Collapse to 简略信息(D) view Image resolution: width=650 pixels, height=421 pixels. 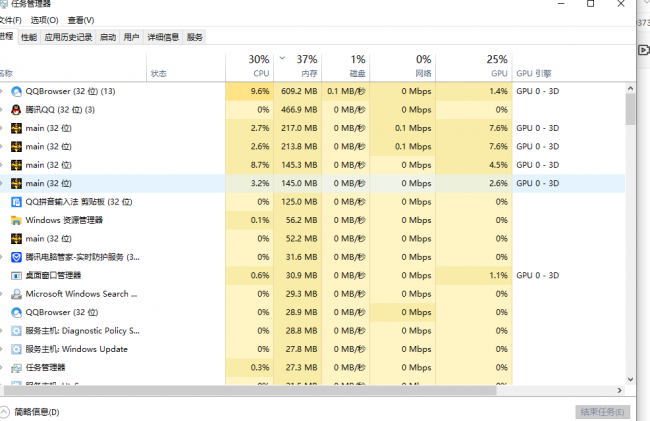click(x=31, y=412)
